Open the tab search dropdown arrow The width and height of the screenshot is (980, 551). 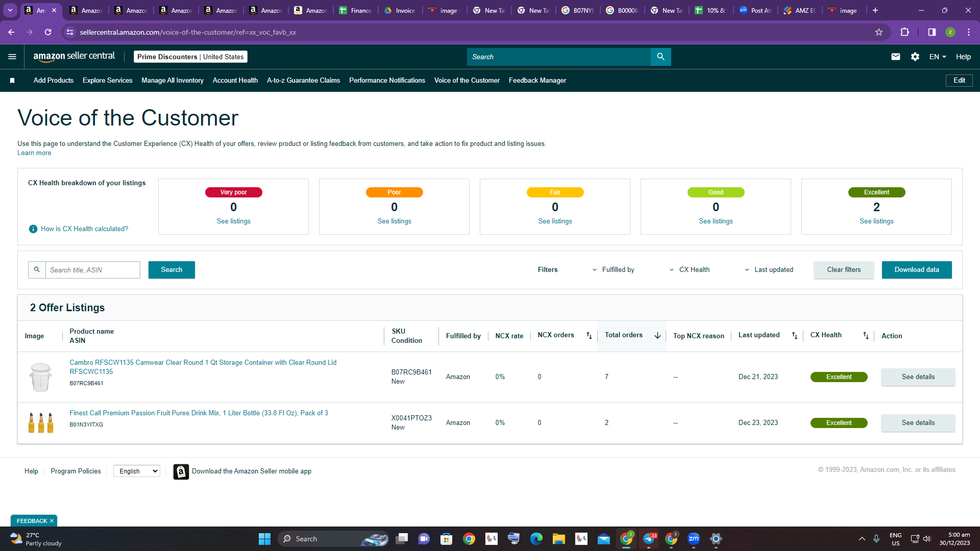tap(10, 10)
